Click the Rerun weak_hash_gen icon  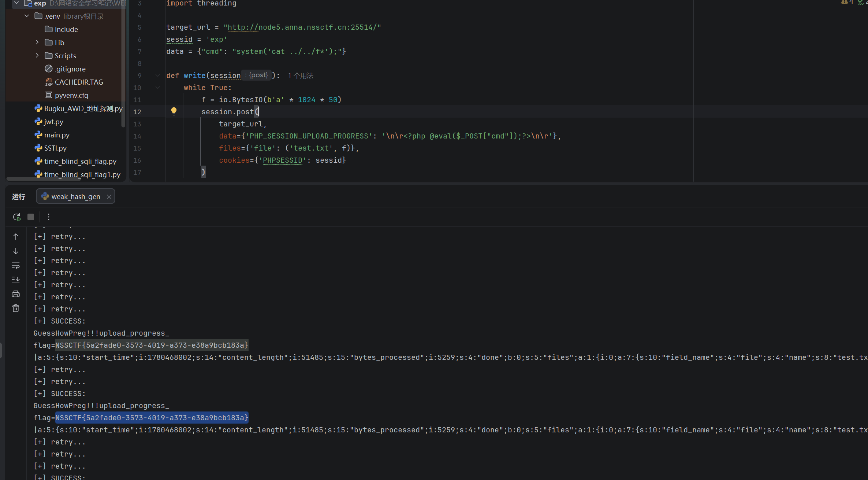(x=16, y=217)
